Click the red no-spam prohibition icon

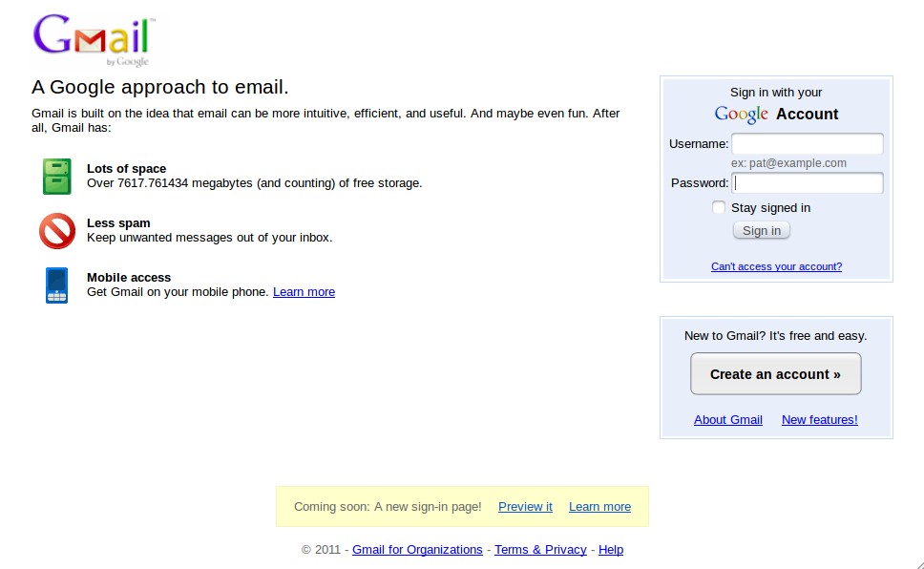pyautogui.click(x=56, y=231)
